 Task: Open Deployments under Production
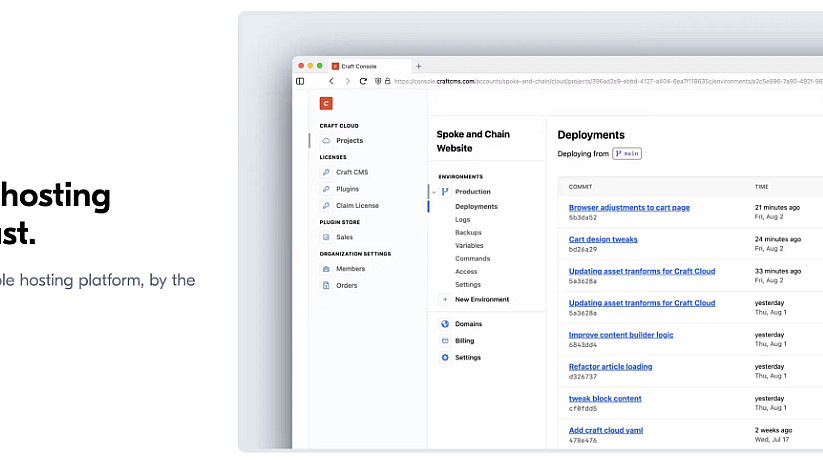point(476,207)
